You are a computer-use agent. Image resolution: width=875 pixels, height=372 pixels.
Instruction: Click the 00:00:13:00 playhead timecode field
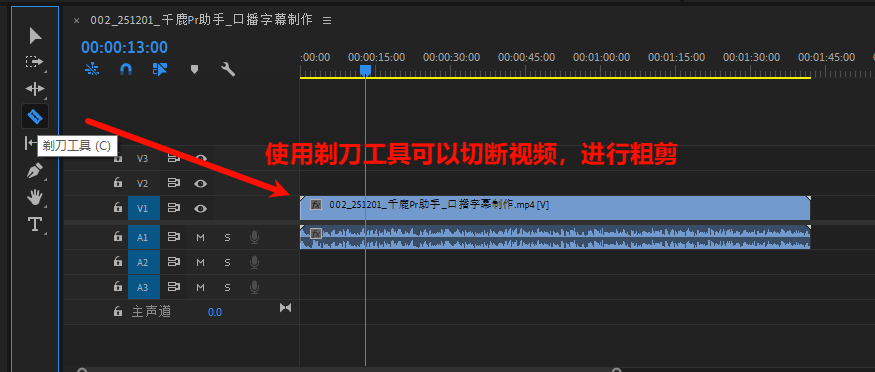point(124,47)
